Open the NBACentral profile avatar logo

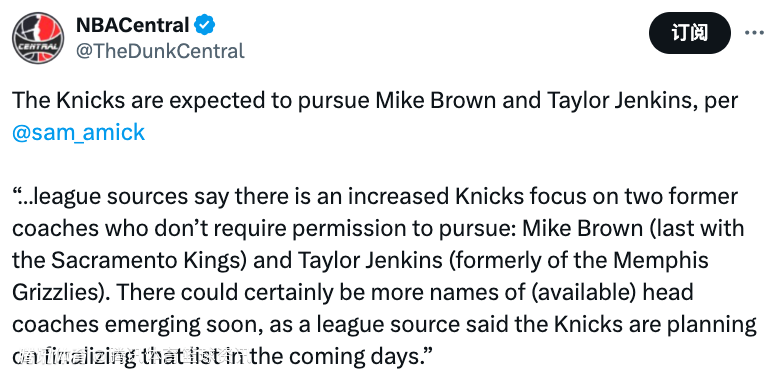[x=38, y=38]
